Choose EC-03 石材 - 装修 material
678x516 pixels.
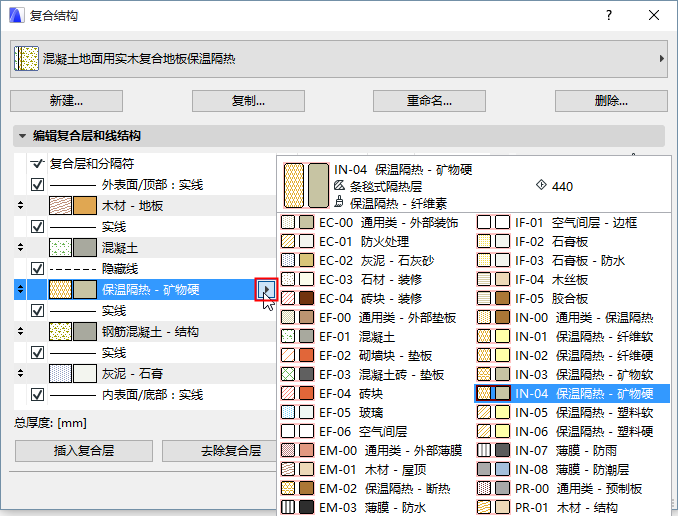351,280
